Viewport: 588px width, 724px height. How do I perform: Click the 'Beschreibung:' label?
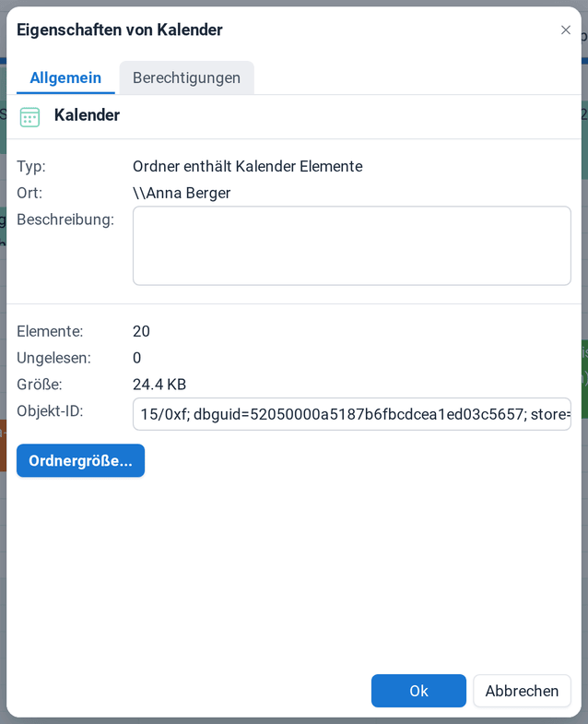click(x=65, y=220)
